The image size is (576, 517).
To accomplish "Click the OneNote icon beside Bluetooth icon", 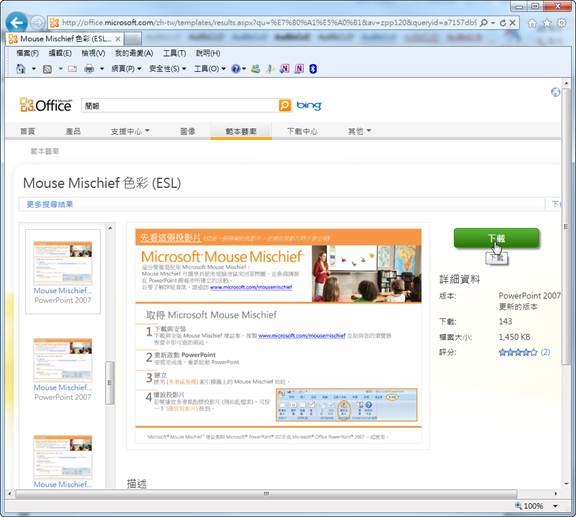I will tap(299, 69).
